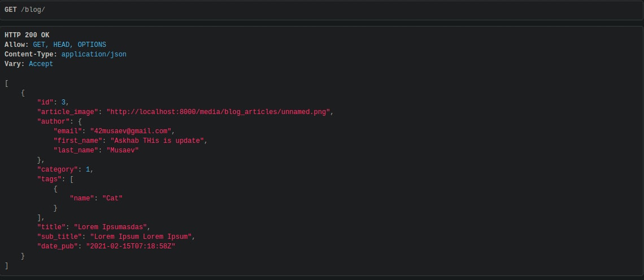The width and height of the screenshot is (644, 280).
Task: Click the last_name value Musaev
Action: tap(123, 150)
